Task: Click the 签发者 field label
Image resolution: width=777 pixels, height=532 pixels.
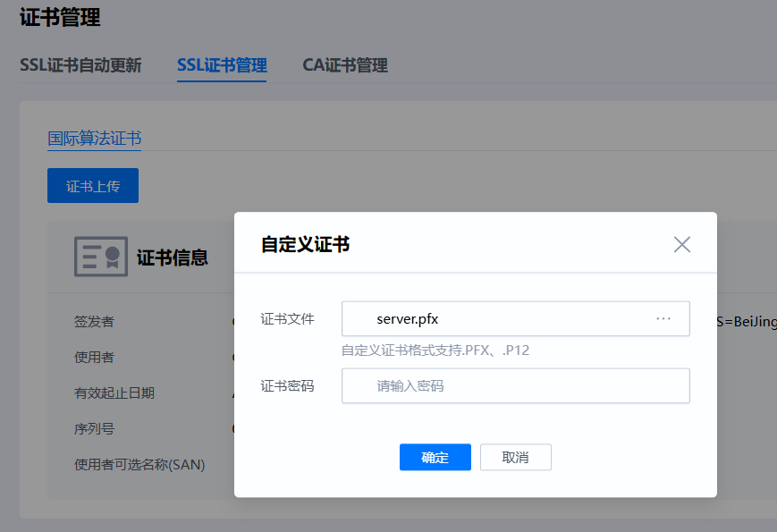Action: (94, 321)
